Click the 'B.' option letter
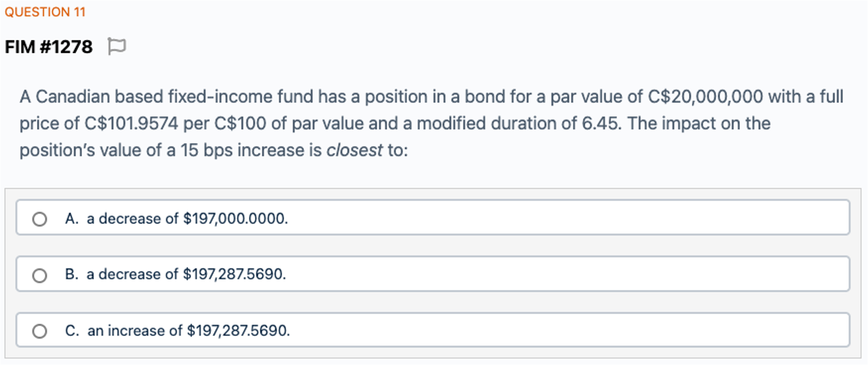868x365 pixels. (x=72, y=274)
